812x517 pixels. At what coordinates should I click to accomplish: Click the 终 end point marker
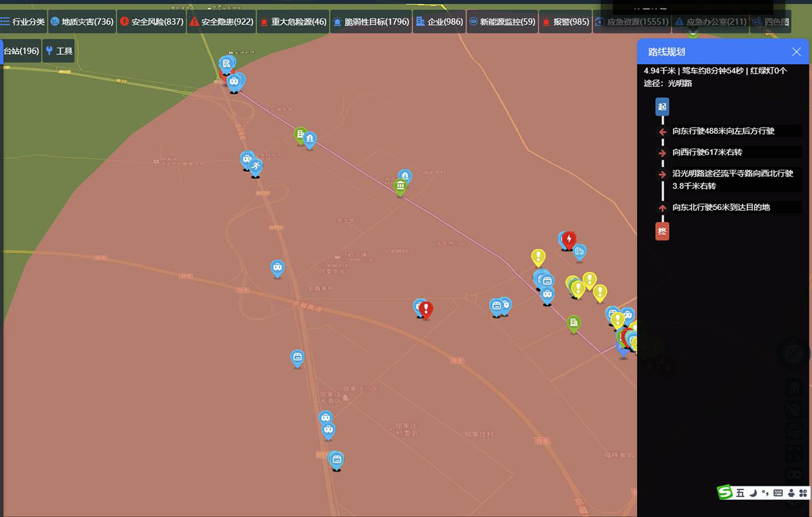[x=662, y=231]
